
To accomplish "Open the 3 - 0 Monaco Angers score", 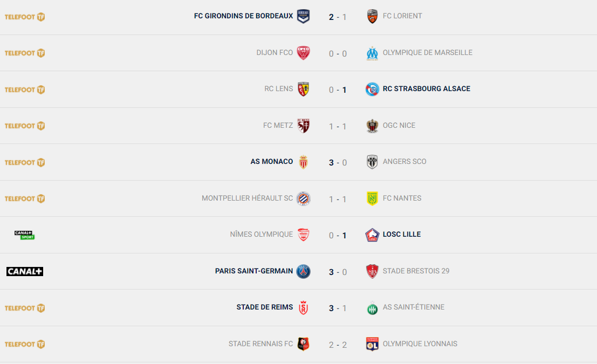I will 338,162.
